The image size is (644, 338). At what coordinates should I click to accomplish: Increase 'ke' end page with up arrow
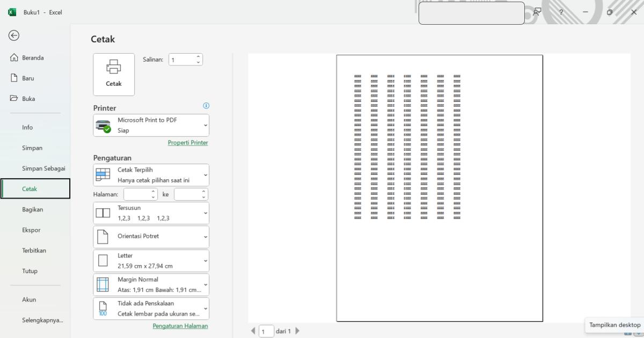204,192
